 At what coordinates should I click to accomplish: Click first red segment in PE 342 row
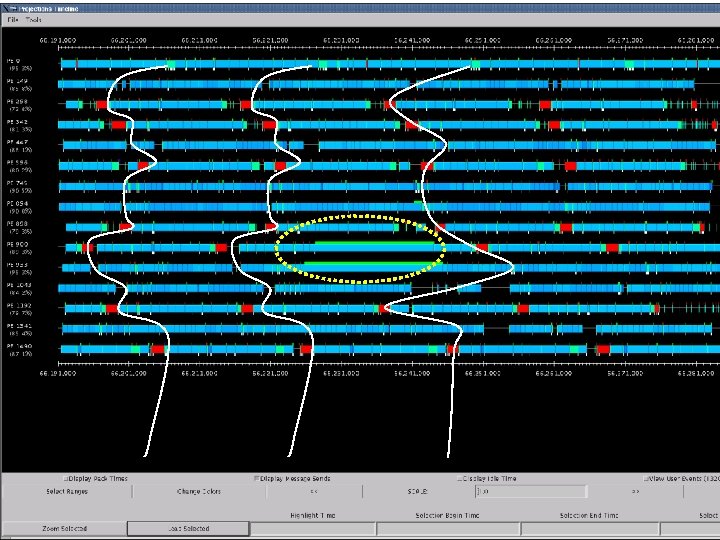[118, 125]
